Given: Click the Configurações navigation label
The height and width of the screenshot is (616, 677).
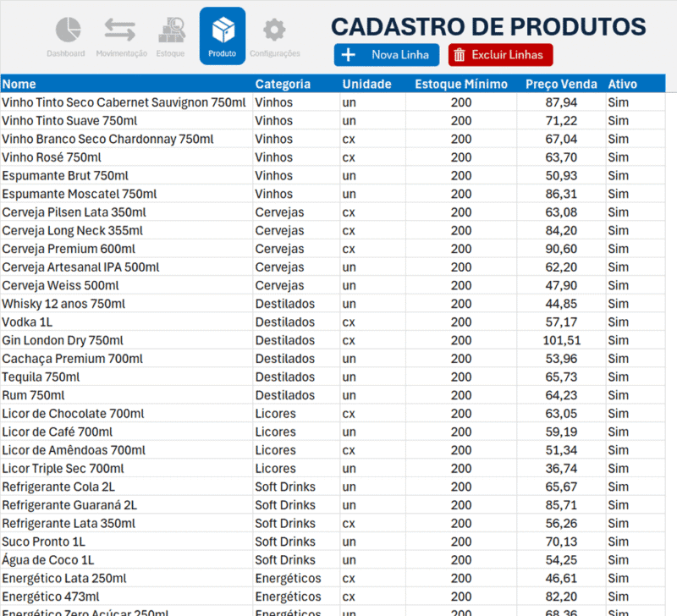Looking at the screenshot, I should (274, 53).
